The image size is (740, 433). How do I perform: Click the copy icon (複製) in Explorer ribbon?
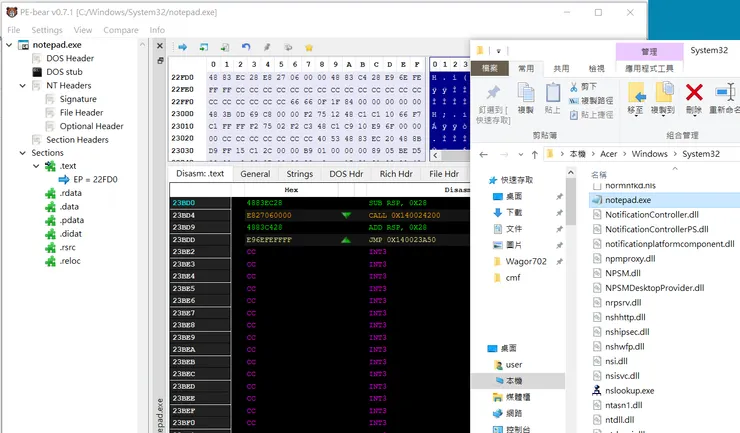click(x=525, y=93)
